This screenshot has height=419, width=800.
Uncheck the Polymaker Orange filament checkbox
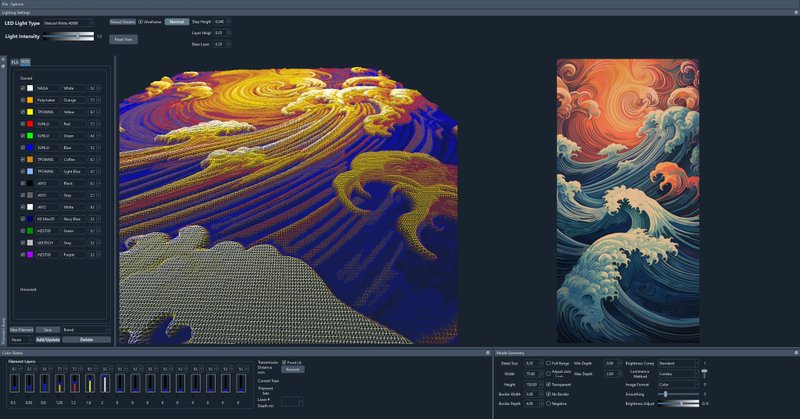click(22, 100)
